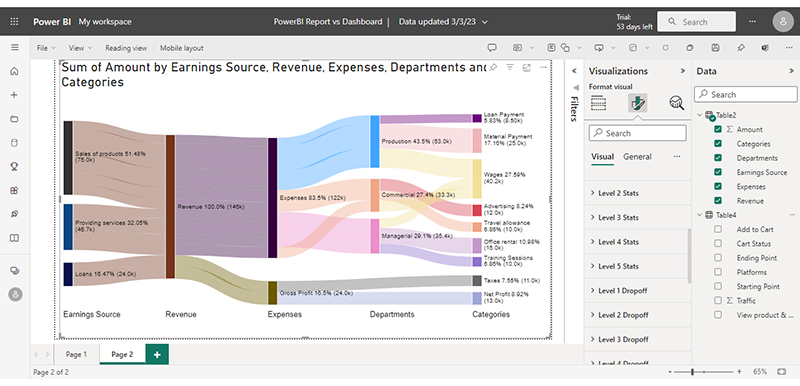
Task: Uncheck the Categories field checkbox
Action: (718, 144)
